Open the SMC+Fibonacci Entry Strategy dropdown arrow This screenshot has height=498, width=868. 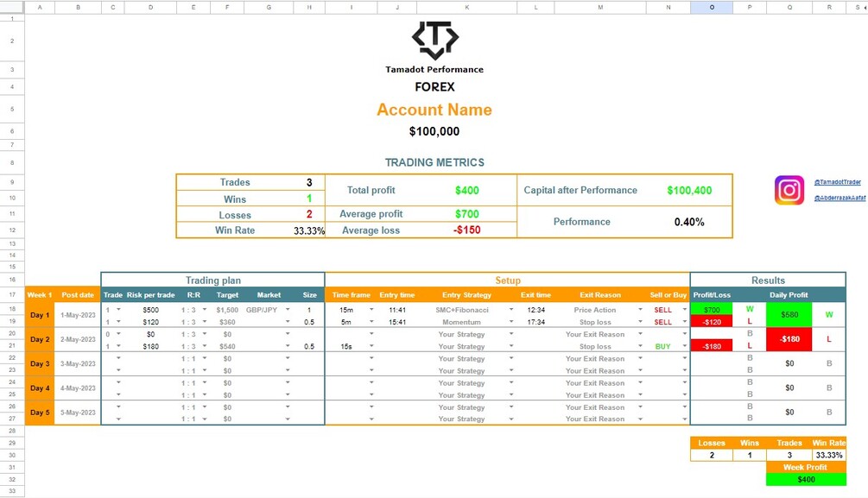(x=511, y=310)
